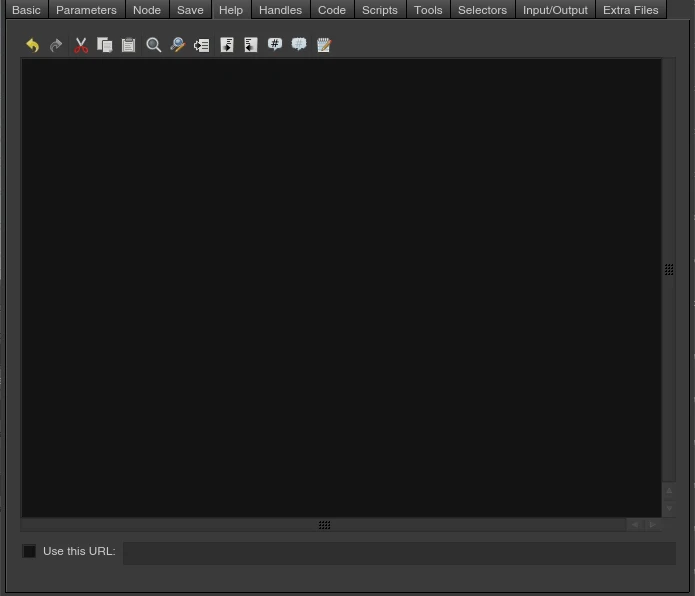Click the Go to Line icon

point(202,45)
